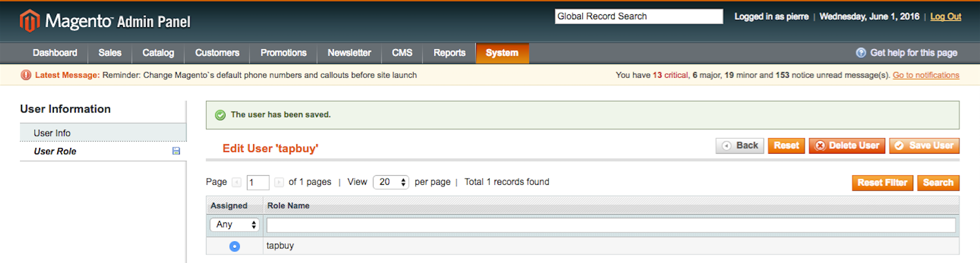980x263 pixels.
Task: Click the page number input field
Action: click(x=258, y=183)
